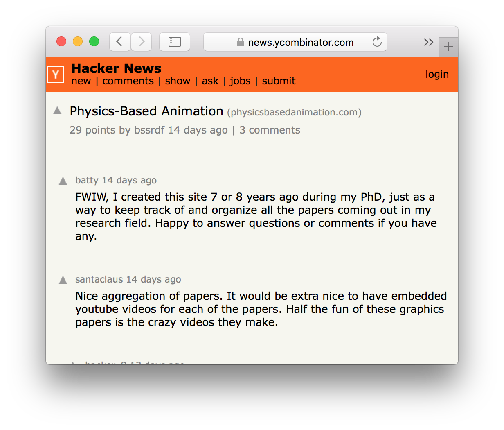Go back using the back arrow
This screenshot has height=430, width=504.
(x=119, y=41)
